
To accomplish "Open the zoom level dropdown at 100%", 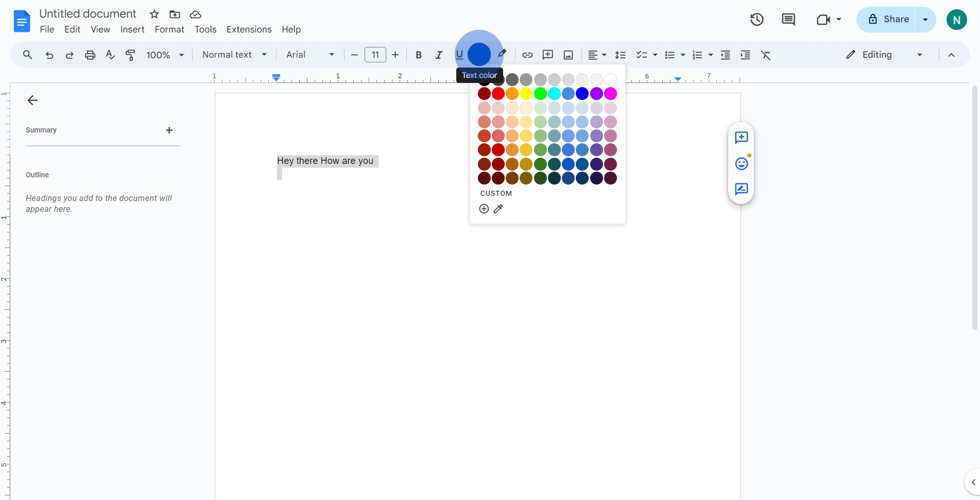I will coord(165,55).
